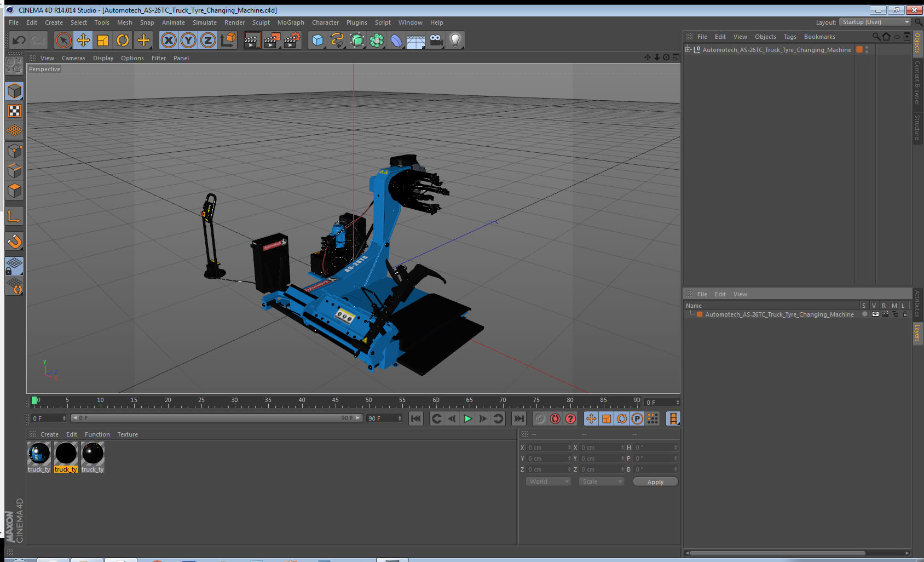
Task: Open the viewport Filter menu
Action: pyautogui.click(x=159, y=58)
